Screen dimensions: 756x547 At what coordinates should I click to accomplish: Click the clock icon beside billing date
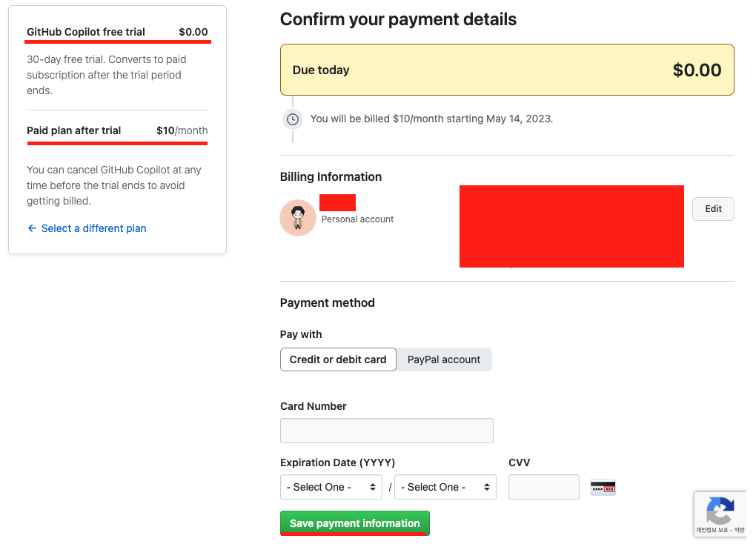(x=293, y=119)
